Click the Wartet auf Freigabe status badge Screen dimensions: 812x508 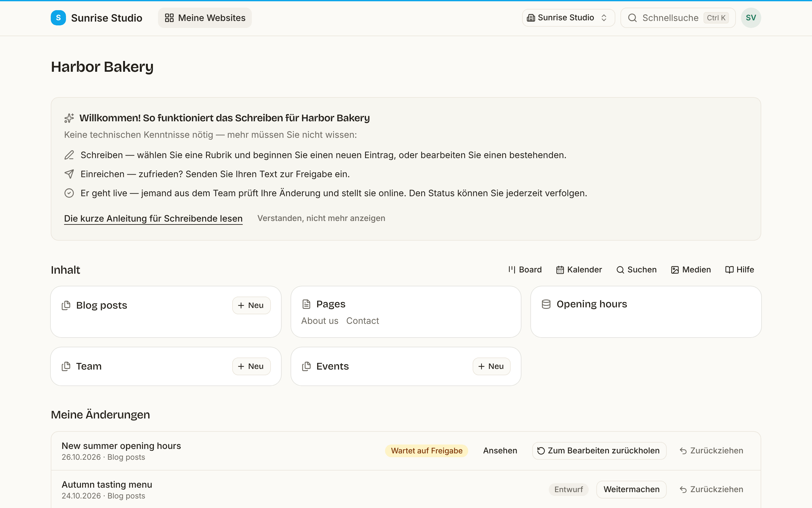(427, 451)
